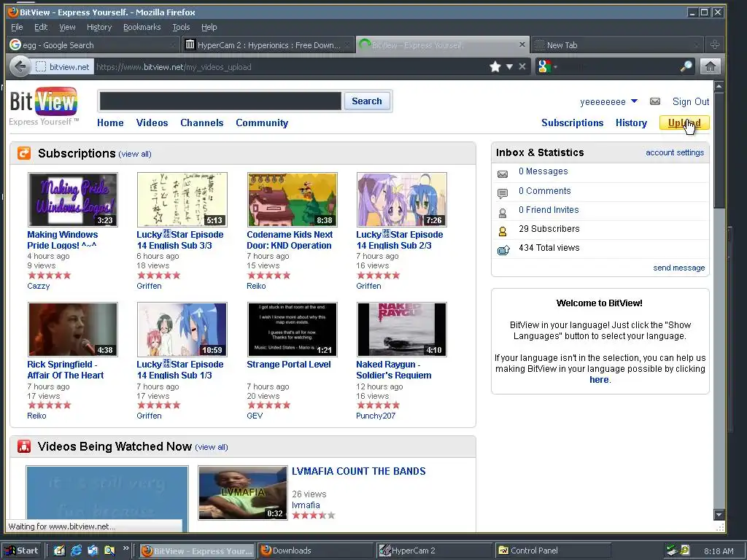Click the Sign Out link

(x=691, y=101)
